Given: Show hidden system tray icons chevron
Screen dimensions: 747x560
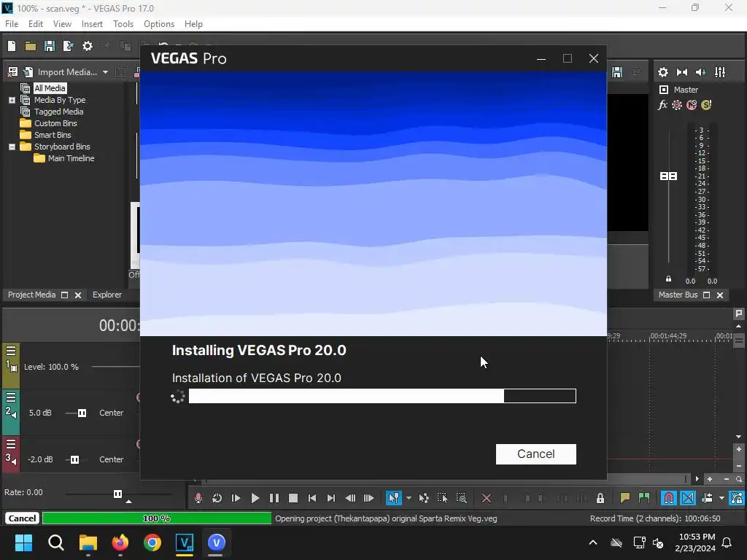Looking at the screenshot, I should (593, 542).
